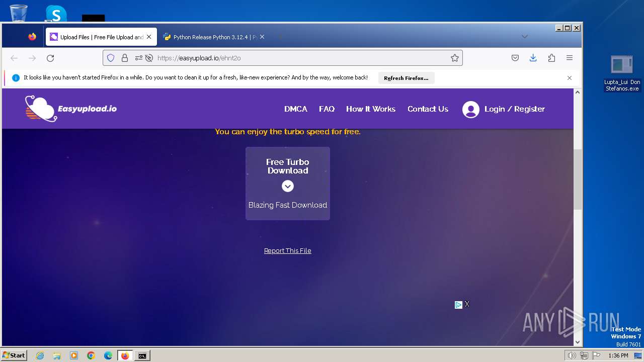Click the Login / Register link
This screenshot has width=644, height=362.
tap(514, 109)
